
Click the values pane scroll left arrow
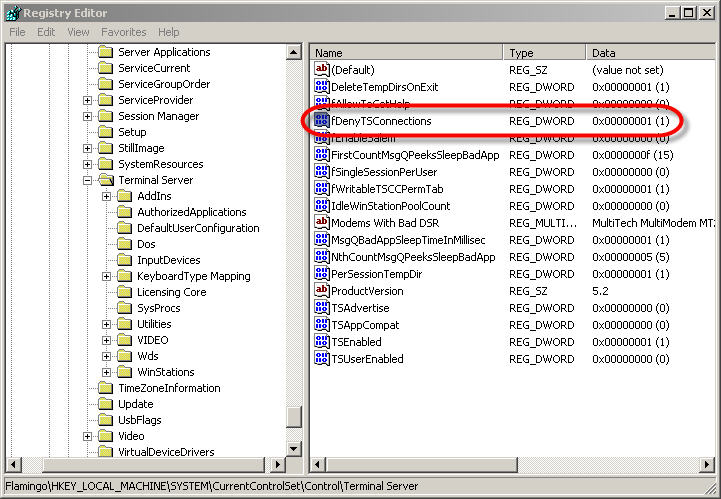coord(317,465)
